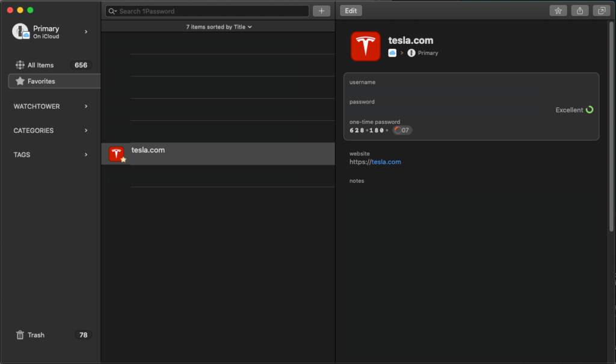Click the Favorites star icon in the sidebar
The width and height of the screenshot is (616, 364).
click(20, 81)
